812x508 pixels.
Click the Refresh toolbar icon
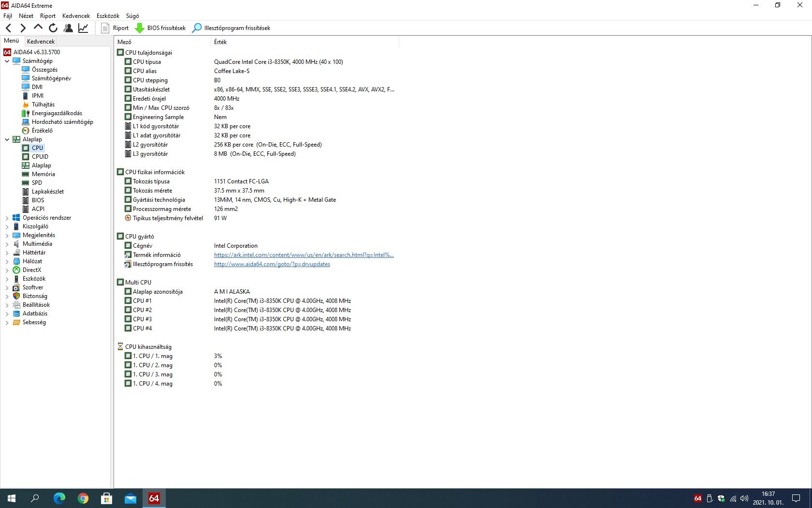53,28
